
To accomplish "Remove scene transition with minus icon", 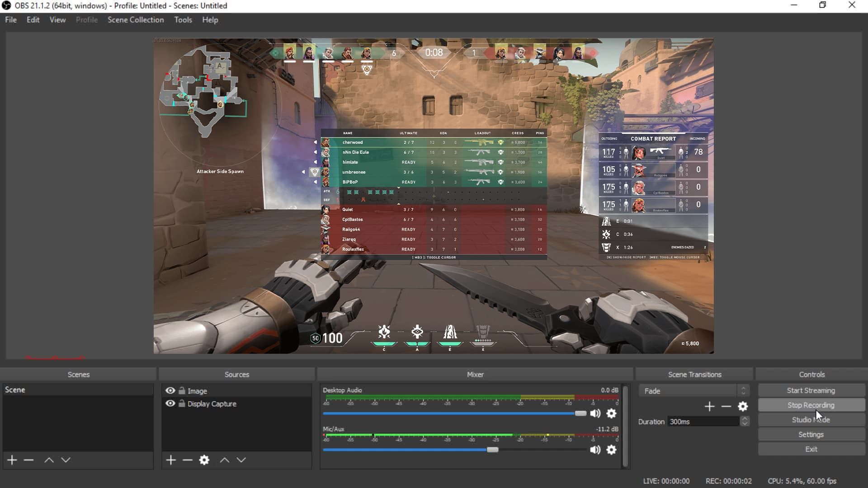I will pyautogui.click(x=726, y=407).
